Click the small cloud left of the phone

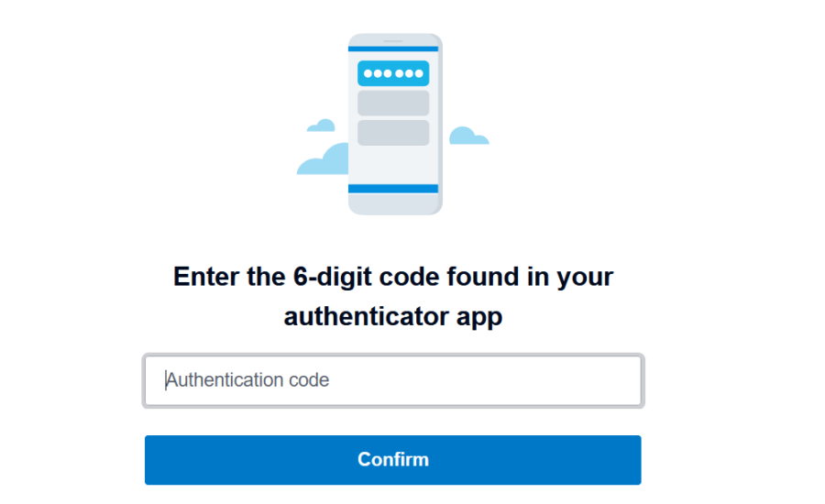(x=322, y=126)
